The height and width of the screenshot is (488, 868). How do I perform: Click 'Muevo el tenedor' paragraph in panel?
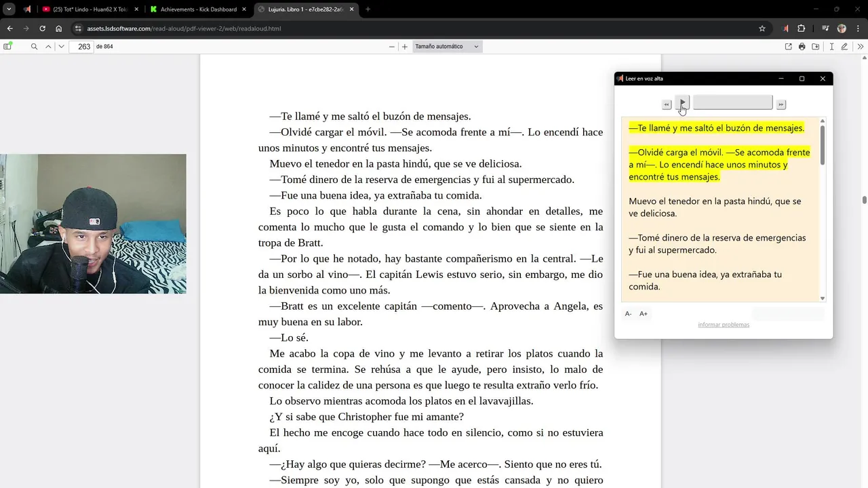click(x=715, y=207)
